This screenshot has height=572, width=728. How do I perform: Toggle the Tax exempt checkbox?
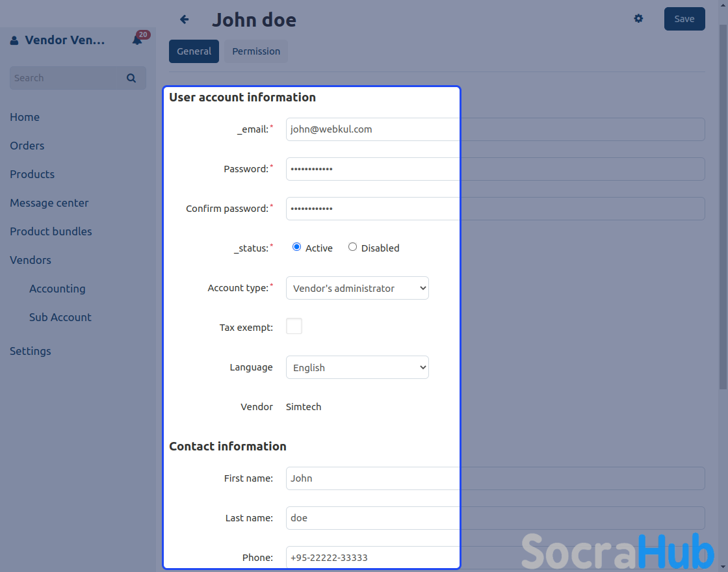[294, 326]
